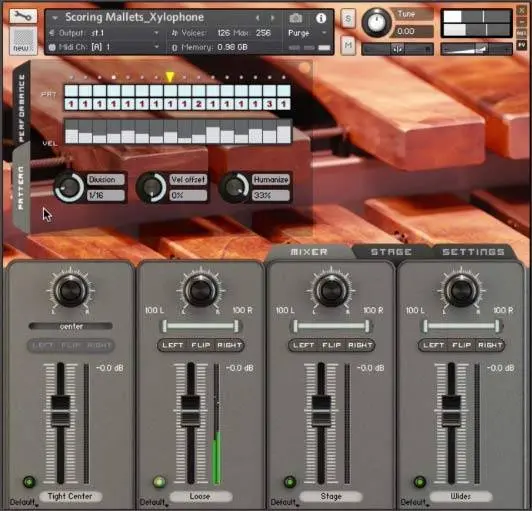Click FLIP on the Loose channel
This screenshot has width=532, height=511.
tap(201, 345)
